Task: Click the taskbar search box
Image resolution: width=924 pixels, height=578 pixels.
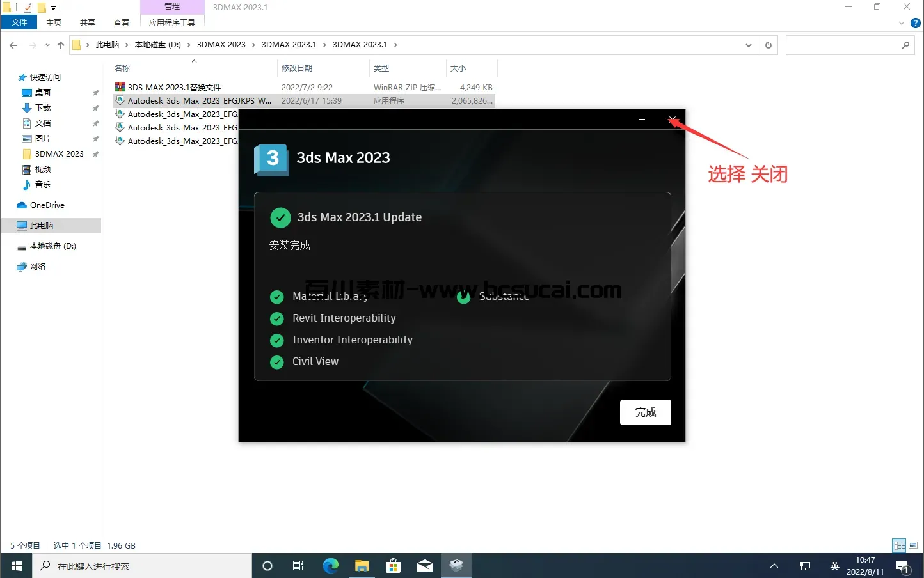Action: pos(142,566)
